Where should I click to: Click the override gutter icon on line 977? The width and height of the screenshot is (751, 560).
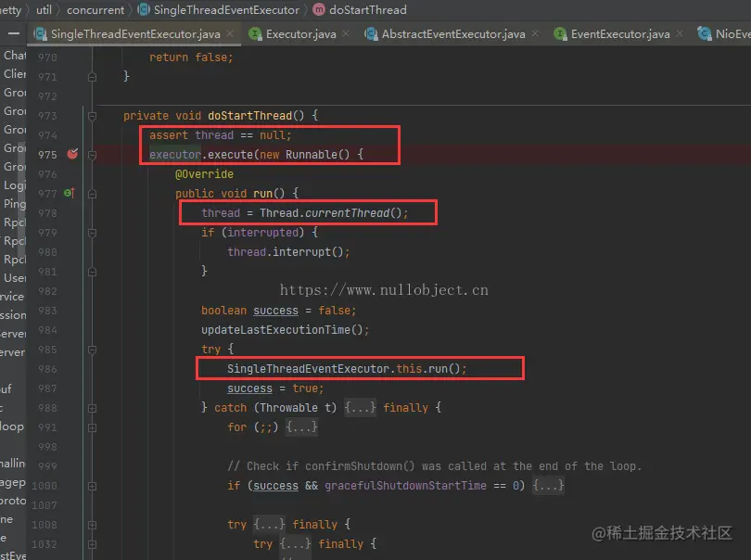pyautogui.click(x=70, y=193)
